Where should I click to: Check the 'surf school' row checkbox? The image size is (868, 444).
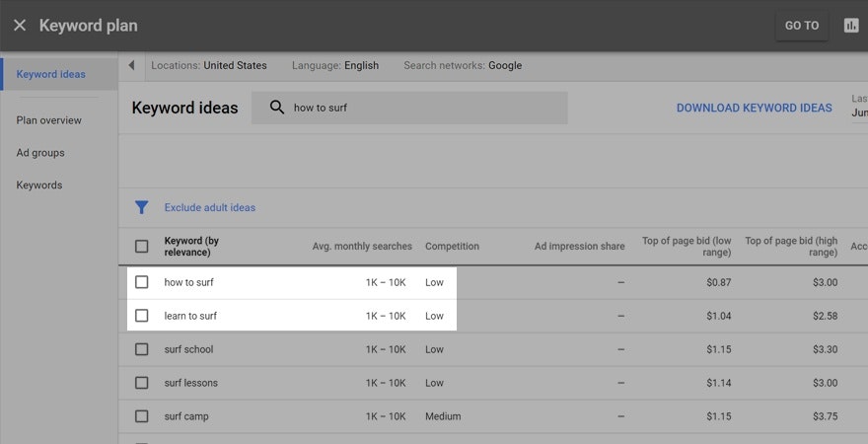(142, 349)
